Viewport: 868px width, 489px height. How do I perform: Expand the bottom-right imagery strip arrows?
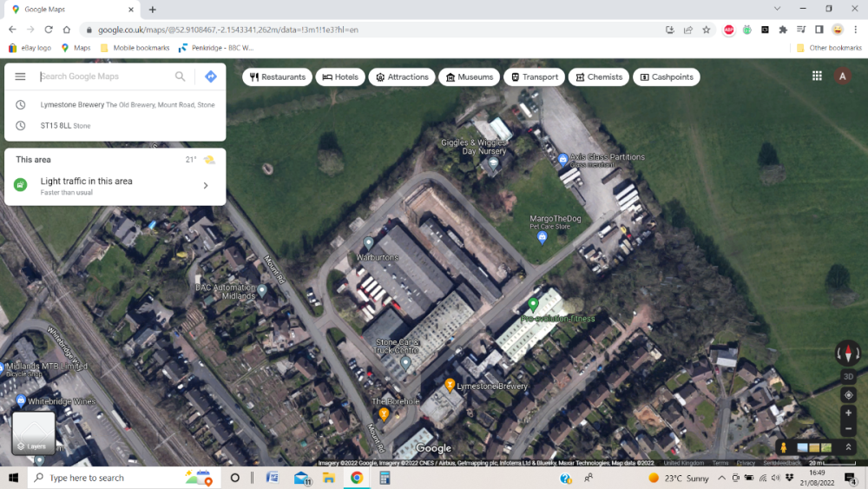tap(848, 447)
